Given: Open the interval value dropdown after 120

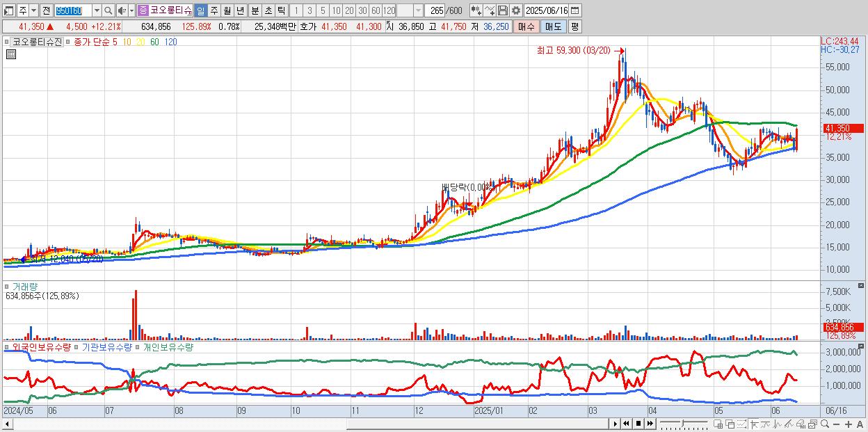Looking at the screenshot, I should [419, 10].
